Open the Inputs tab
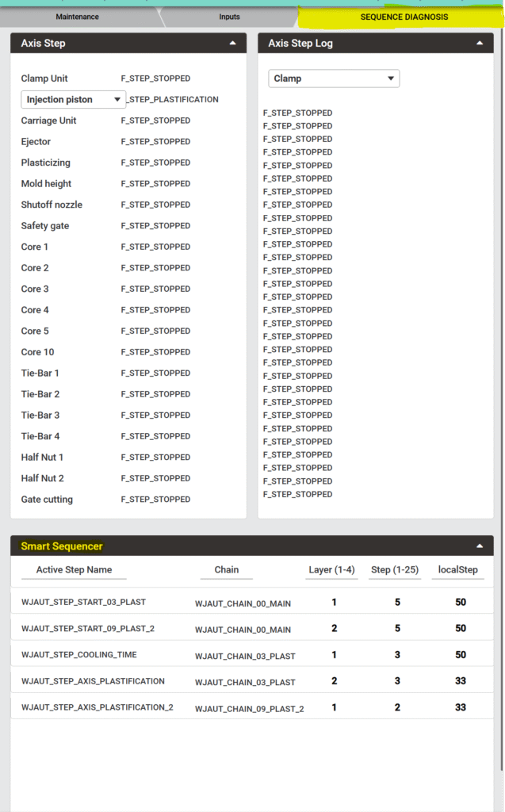Image resolution: width=505 pixels, height=812 pixels. coord(229,17)
